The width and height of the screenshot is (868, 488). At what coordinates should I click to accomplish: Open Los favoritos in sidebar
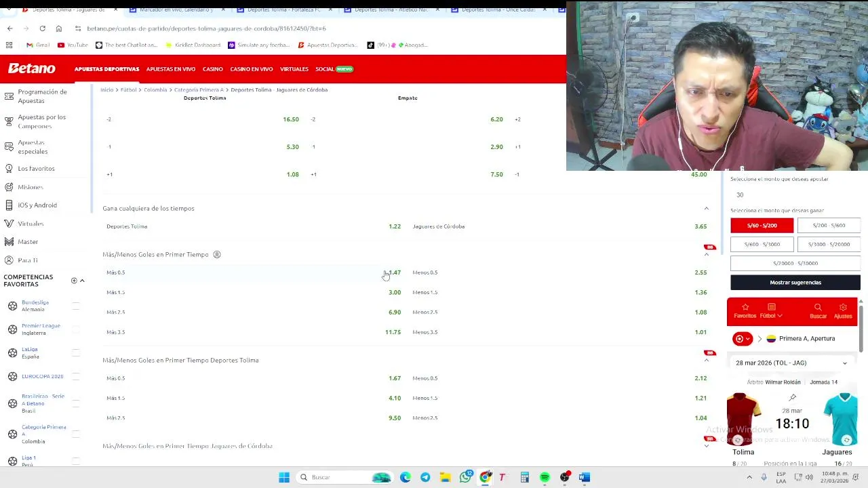click(x=30, y=168)
